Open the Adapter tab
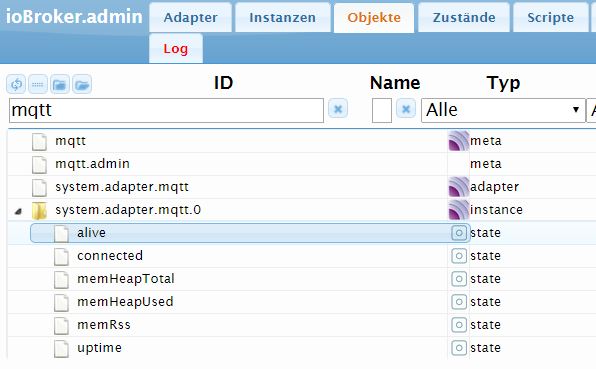This screenshot has height=369, width=596. coord(190,17)
